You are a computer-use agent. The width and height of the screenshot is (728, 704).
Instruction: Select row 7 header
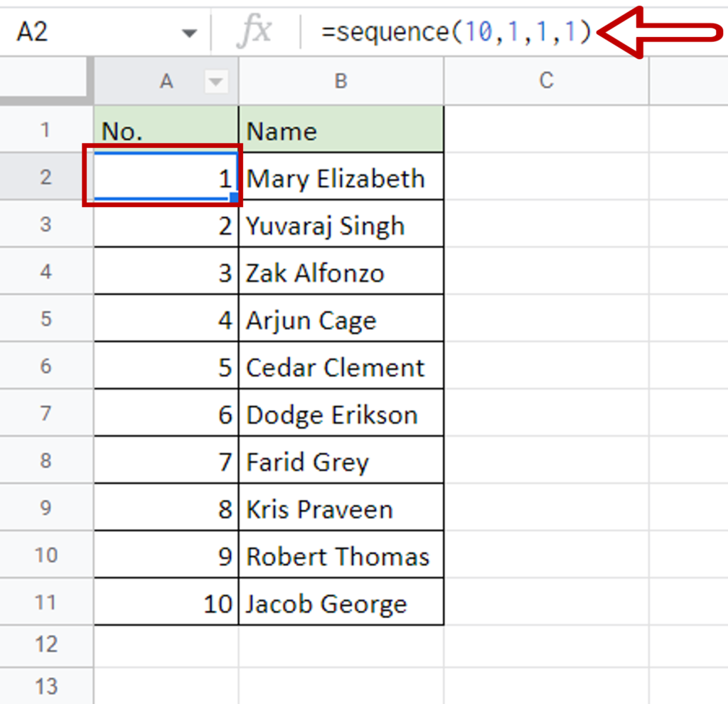[45, 413]
